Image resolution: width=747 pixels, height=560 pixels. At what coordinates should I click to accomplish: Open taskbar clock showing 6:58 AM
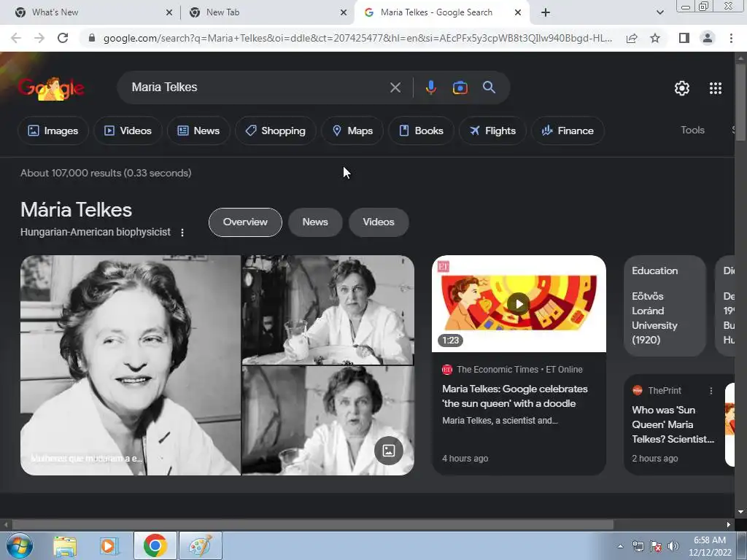pos(710,546)
